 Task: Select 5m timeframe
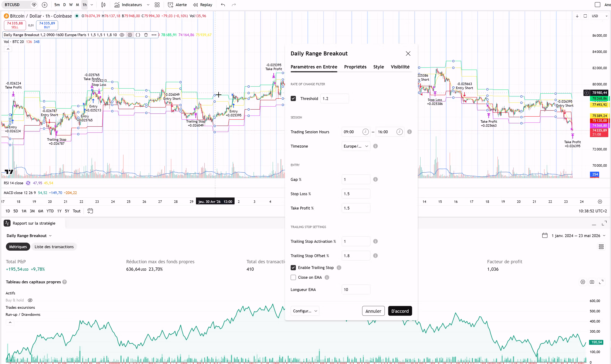[57, 5]
